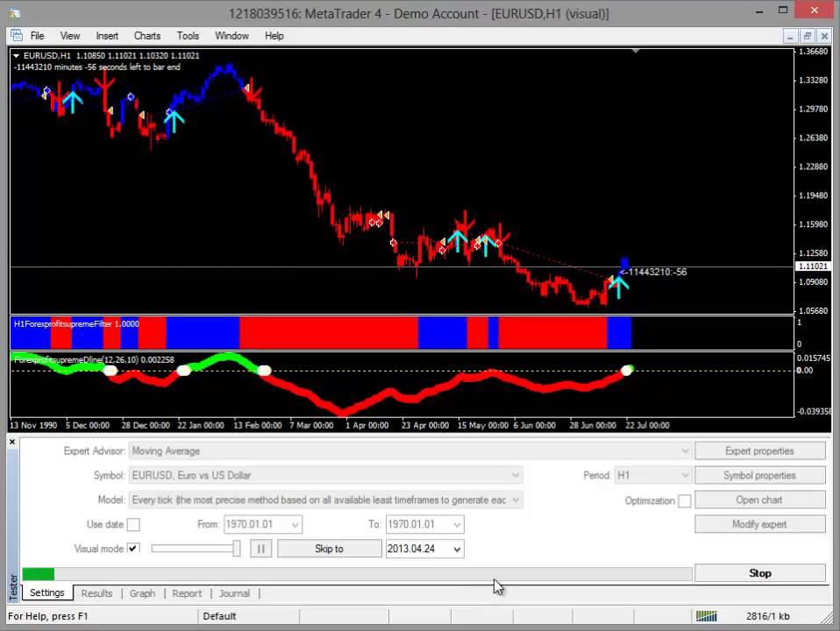Click the chart shift marker at top

click(x=636, y=51)
